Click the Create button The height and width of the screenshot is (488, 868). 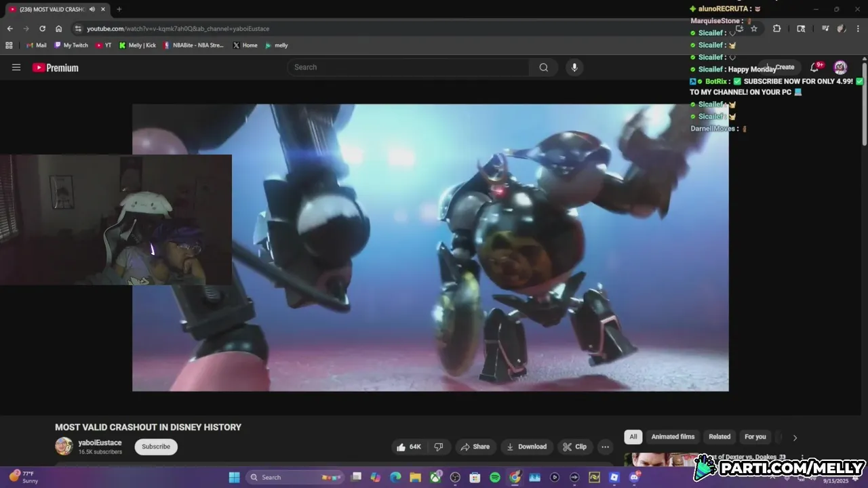click(781, 67)
